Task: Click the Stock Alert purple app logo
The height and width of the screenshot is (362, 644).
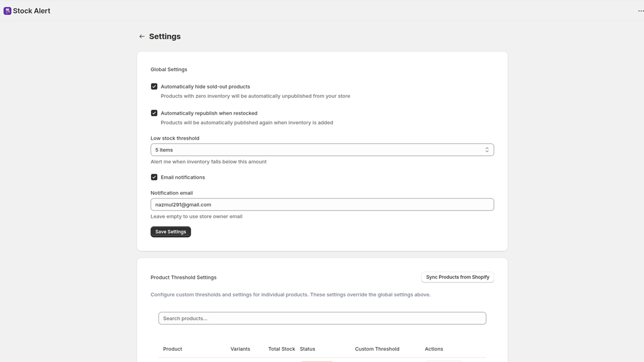Action: coord(7,10)
